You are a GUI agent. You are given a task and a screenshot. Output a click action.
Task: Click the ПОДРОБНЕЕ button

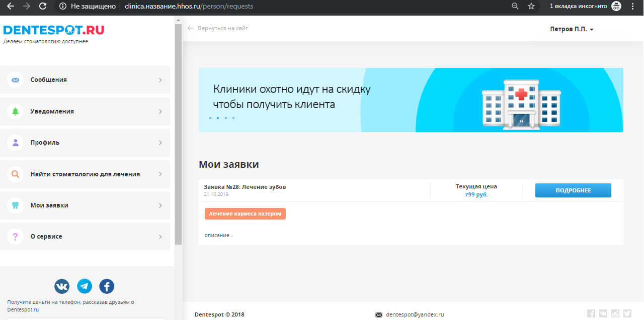point(573,190)
